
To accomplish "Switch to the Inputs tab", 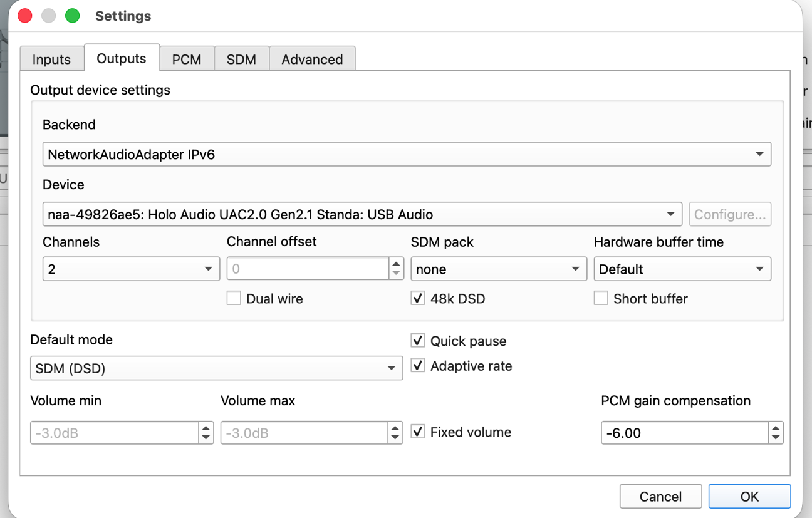I will tap(51, 60).
